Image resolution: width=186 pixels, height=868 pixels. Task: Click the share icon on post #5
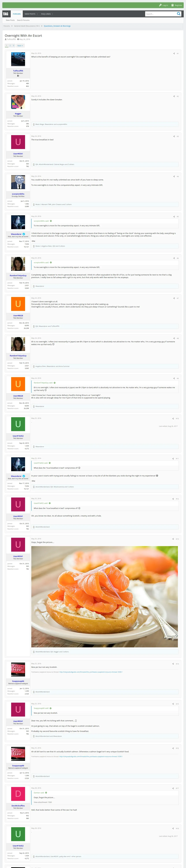174,217
